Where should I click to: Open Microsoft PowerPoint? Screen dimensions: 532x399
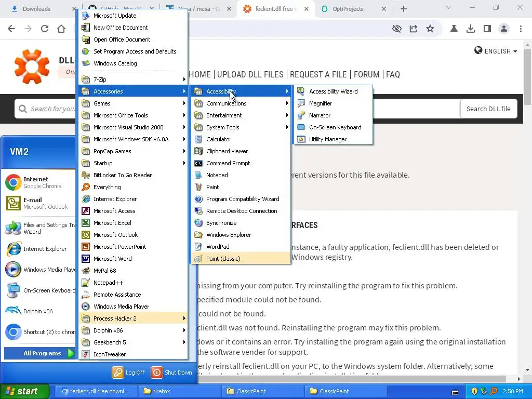[133, 247]
